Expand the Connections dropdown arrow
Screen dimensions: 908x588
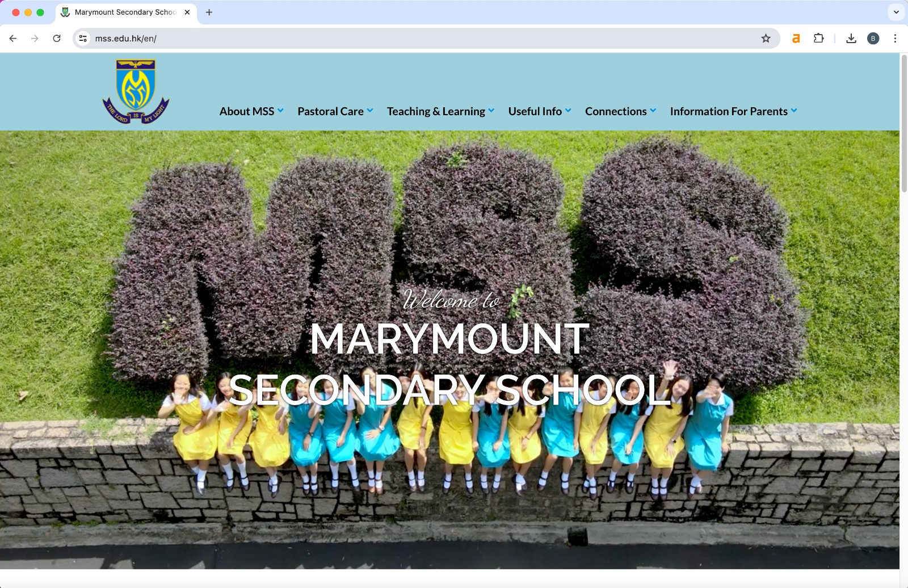(653, 111)
